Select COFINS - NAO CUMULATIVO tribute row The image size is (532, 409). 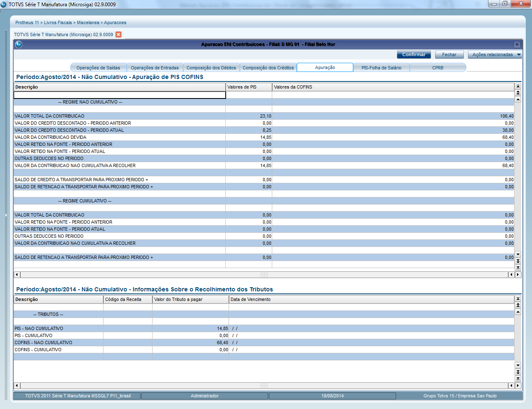264,342
